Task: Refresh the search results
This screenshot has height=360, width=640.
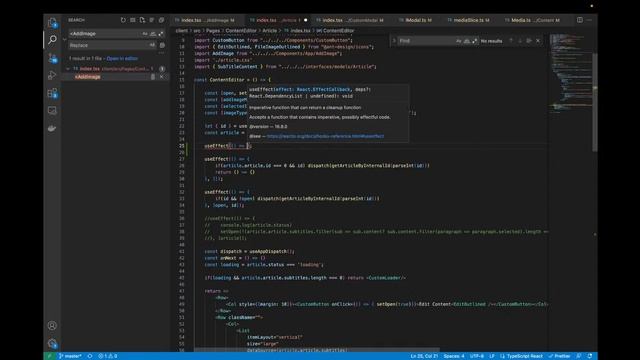Action: coord(123,20)
